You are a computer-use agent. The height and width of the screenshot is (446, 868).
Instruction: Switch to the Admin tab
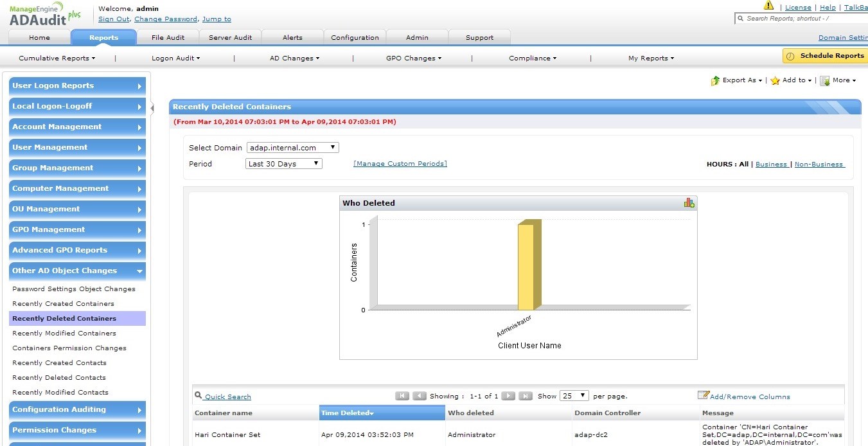point(417,37)
